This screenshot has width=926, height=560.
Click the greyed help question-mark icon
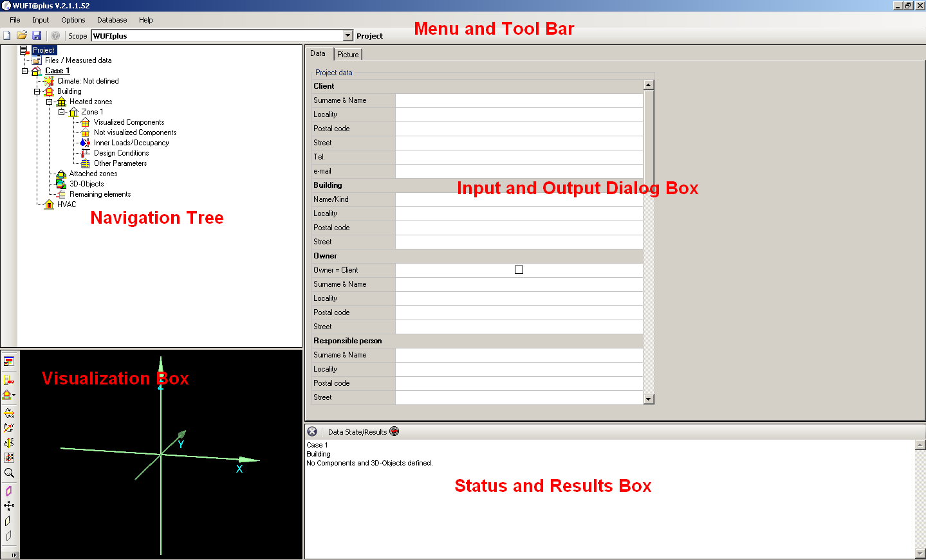[55, 35]
